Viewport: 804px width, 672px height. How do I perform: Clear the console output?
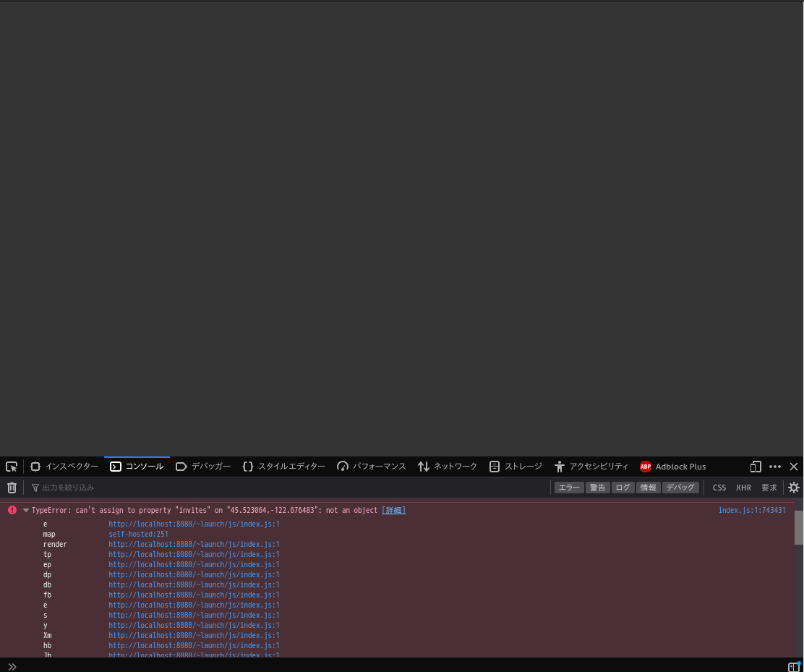12,487
